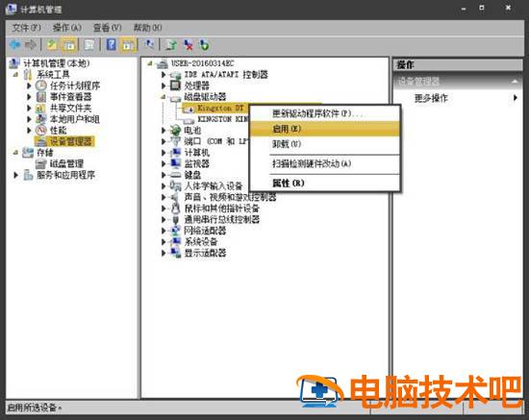Screen dimensions: 529x420
Task: Click the 处理器 chip icon in device list
Action: tap(175, 86)
